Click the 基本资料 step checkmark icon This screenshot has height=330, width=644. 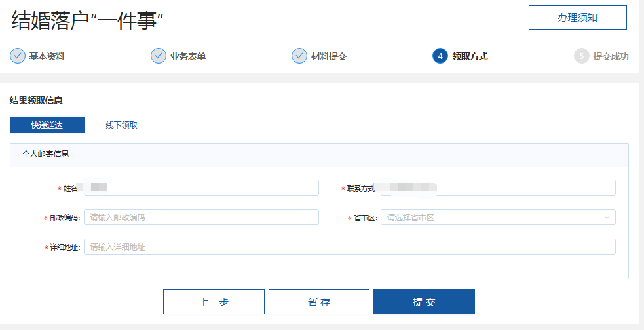(x=18, y=56)
